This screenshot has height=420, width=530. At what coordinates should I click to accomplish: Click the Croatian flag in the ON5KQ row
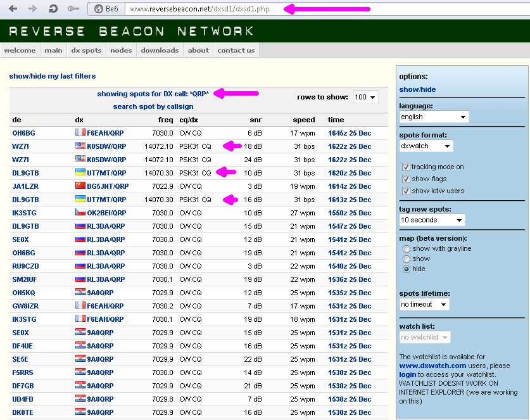(x=80, y=292)
